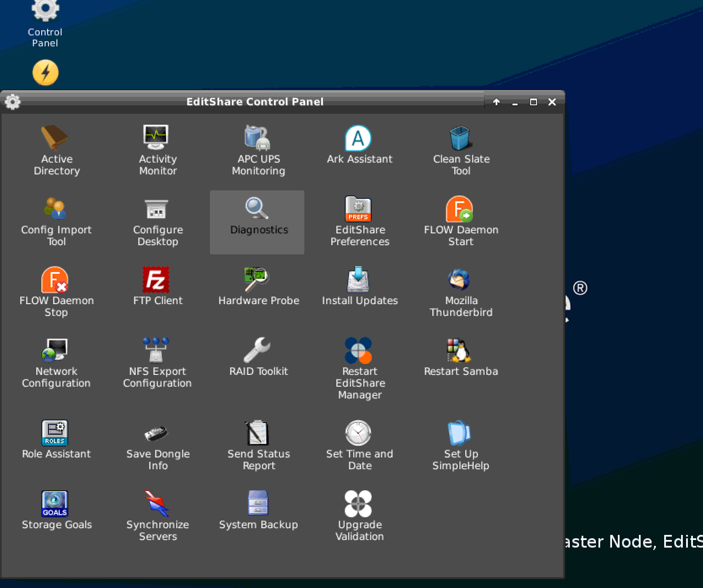Click Restart EditShare Manager icon
This screenshot has width=703, height=588.
coord(358,350)
